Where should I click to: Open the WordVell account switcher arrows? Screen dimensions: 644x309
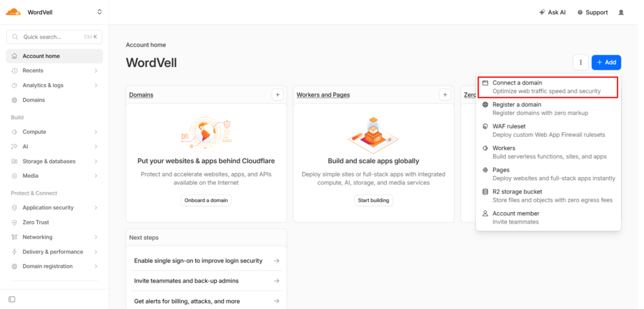(x=99, y=12)
